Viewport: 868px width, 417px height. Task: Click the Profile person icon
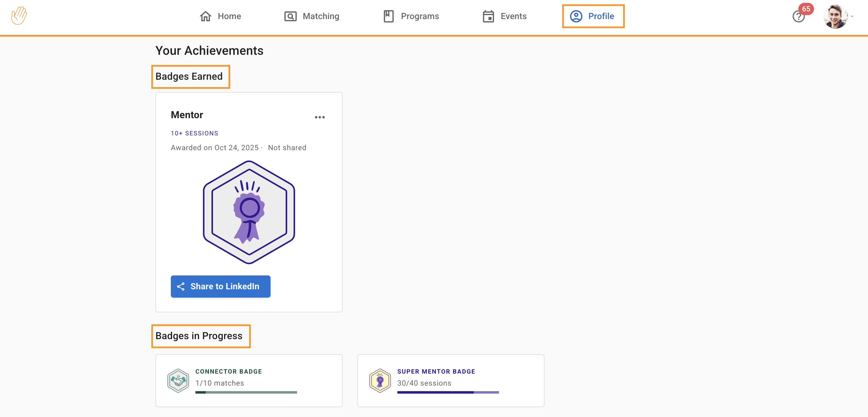576,16
